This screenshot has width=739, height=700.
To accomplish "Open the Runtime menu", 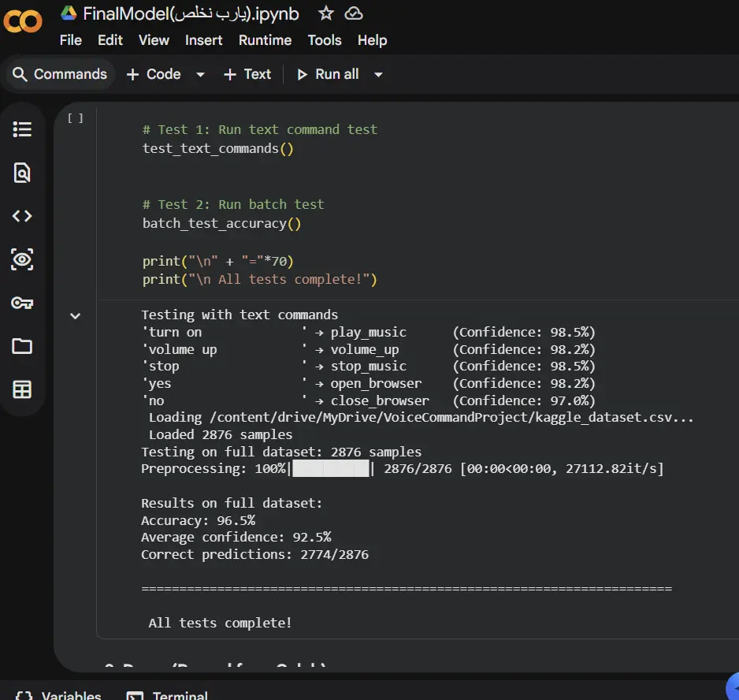I will [265, 40].
